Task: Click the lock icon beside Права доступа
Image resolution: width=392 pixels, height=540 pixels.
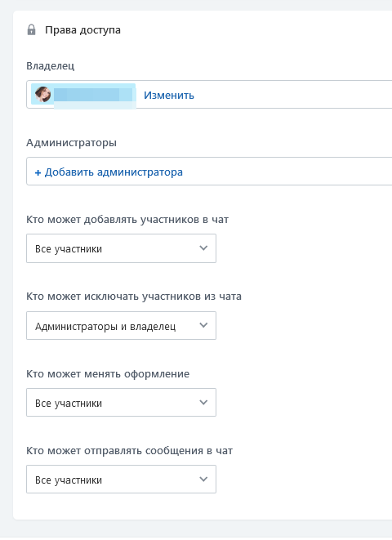Action: tap(31, 30)
